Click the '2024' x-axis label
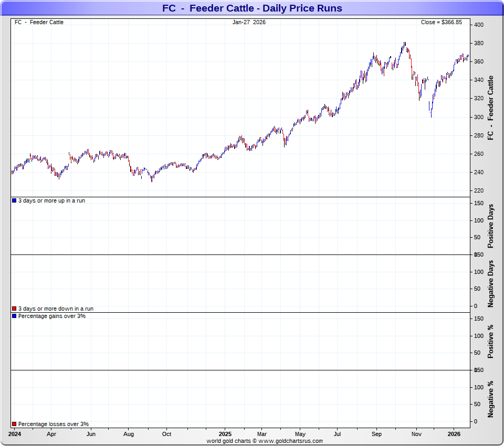504x446 pixels. pyautogui.click(x=15, y=434)
